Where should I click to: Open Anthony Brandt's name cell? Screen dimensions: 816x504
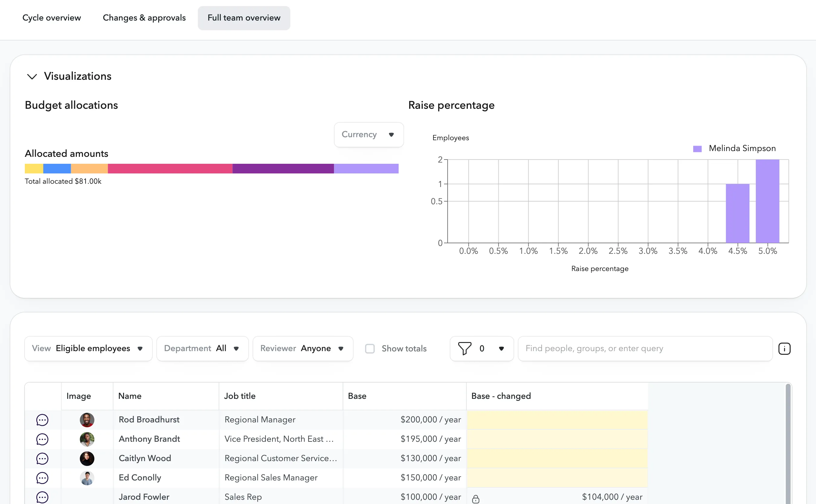[x=166, y=439]
